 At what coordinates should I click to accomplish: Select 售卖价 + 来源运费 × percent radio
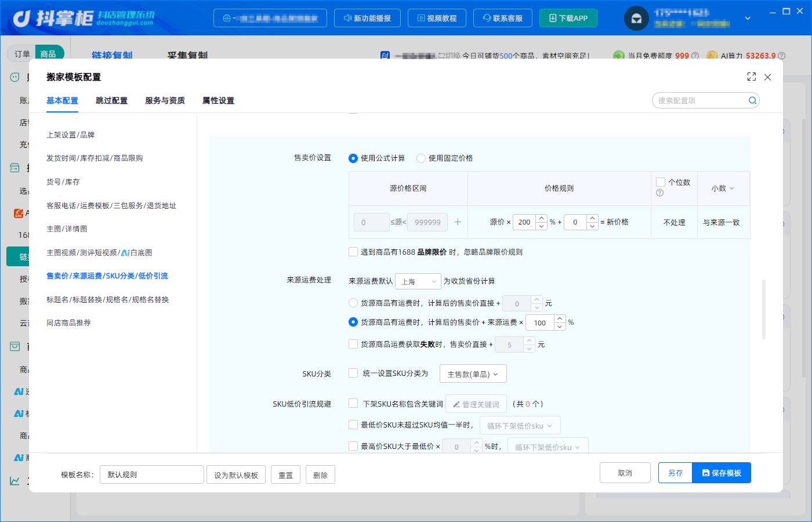(353, 322)
